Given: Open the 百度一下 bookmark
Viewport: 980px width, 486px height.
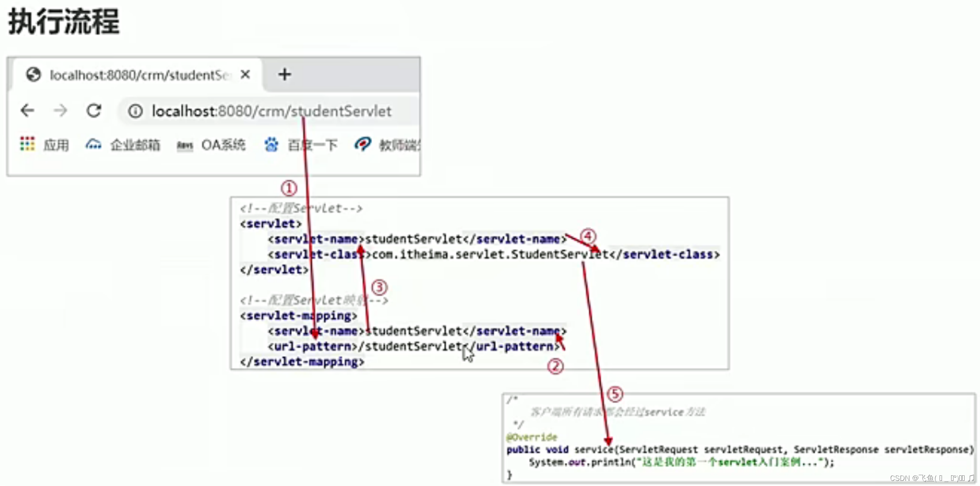Looking at the screenshot, I should click(x=313, y=145).
